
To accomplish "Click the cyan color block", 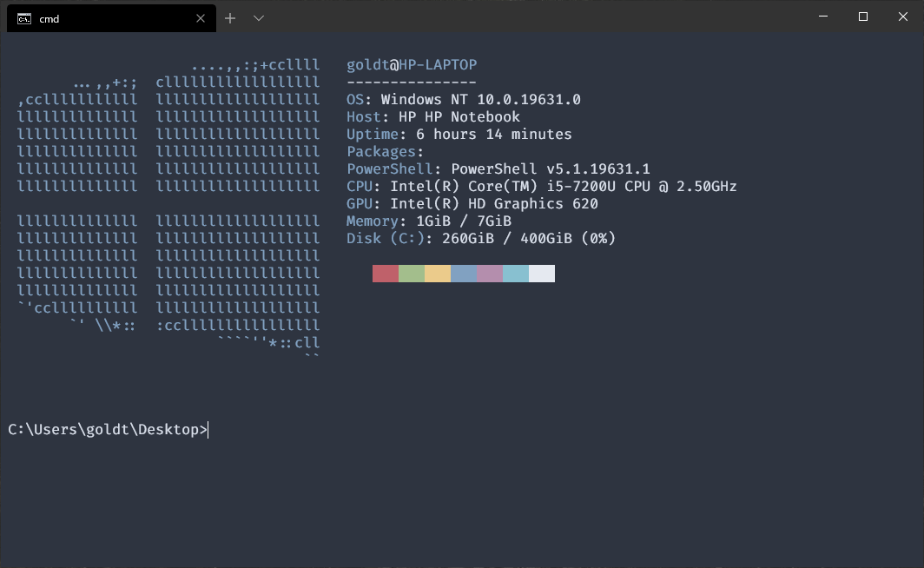I will 516,274.
